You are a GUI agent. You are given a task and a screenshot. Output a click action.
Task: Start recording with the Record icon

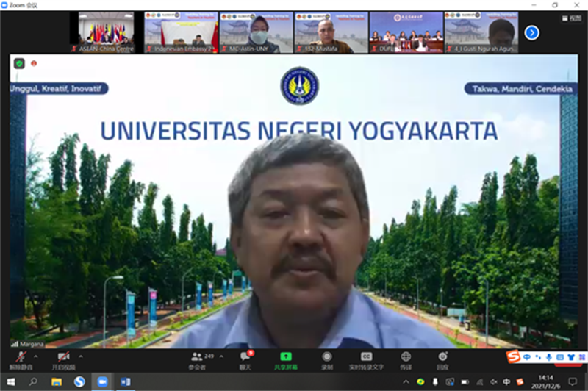327,359
